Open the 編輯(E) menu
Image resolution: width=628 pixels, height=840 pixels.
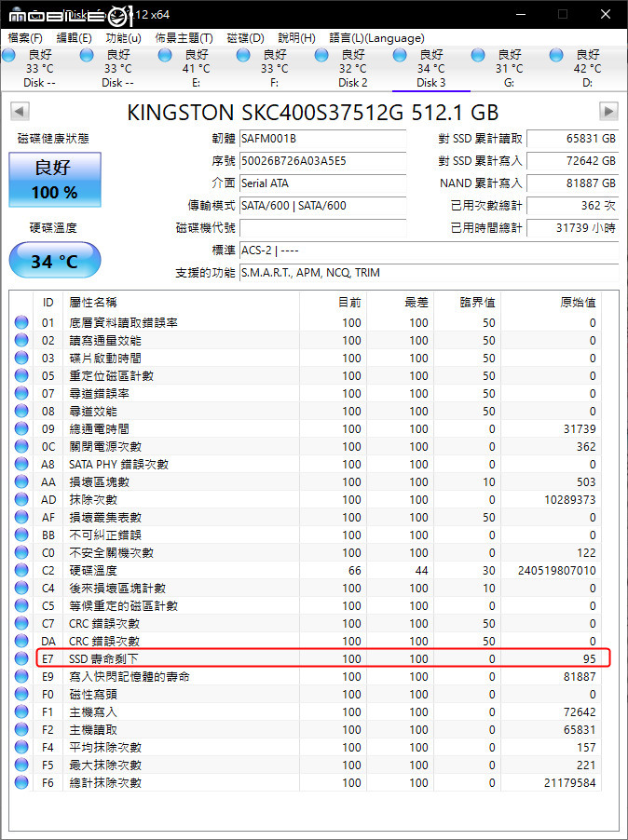click(74, 38)
